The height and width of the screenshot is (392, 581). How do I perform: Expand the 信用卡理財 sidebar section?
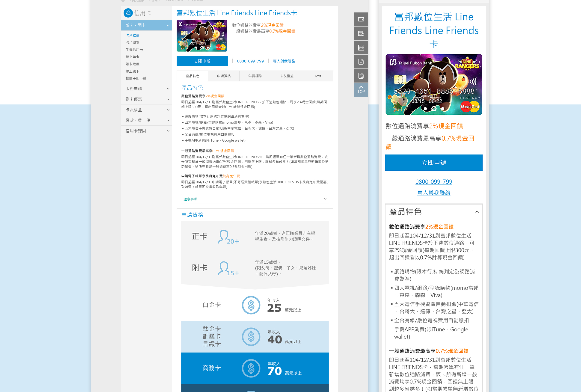(146, 131)
